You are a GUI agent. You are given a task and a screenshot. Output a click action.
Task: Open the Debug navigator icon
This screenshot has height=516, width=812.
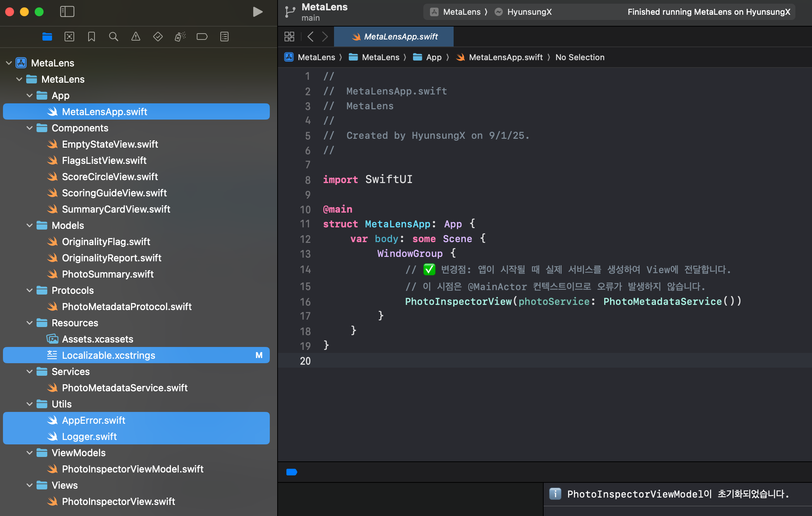[180, 37]
